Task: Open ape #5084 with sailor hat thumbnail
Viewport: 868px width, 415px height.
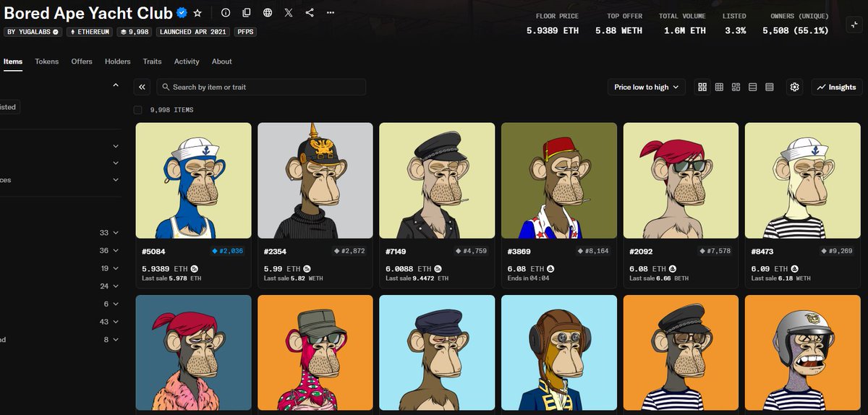Action: [x=193, y=181]
